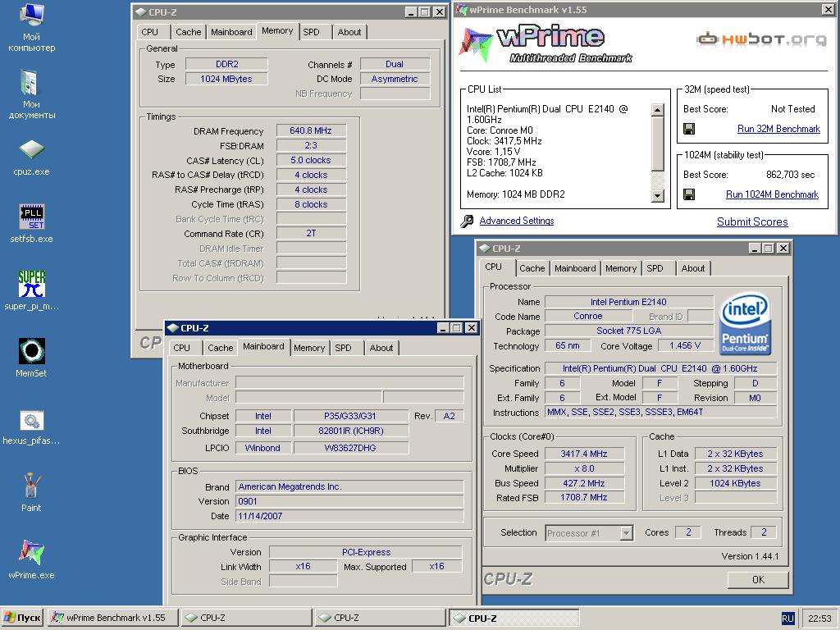Switch to wPrime Benchmark v1.55 taskbar button

[x=113, y=618]
